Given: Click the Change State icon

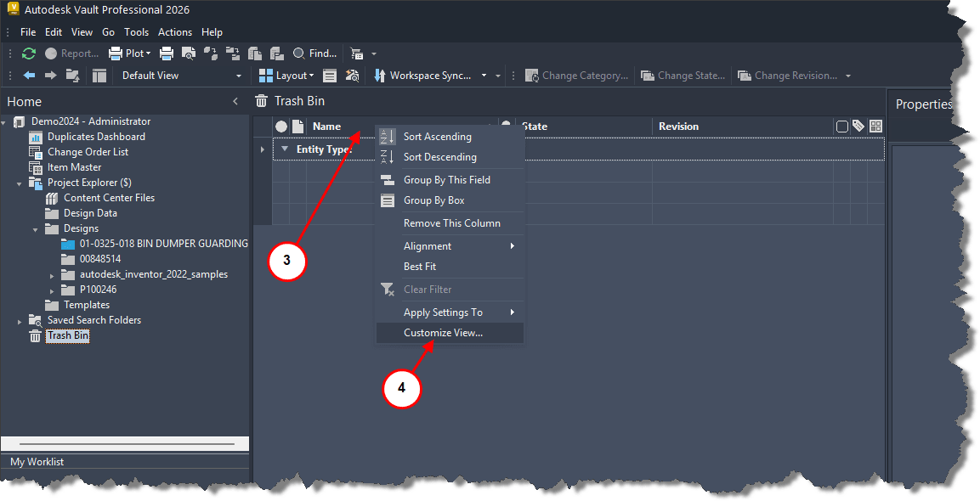Looking at the screenshot, I should pyautogui.click(x=648, y=76).
